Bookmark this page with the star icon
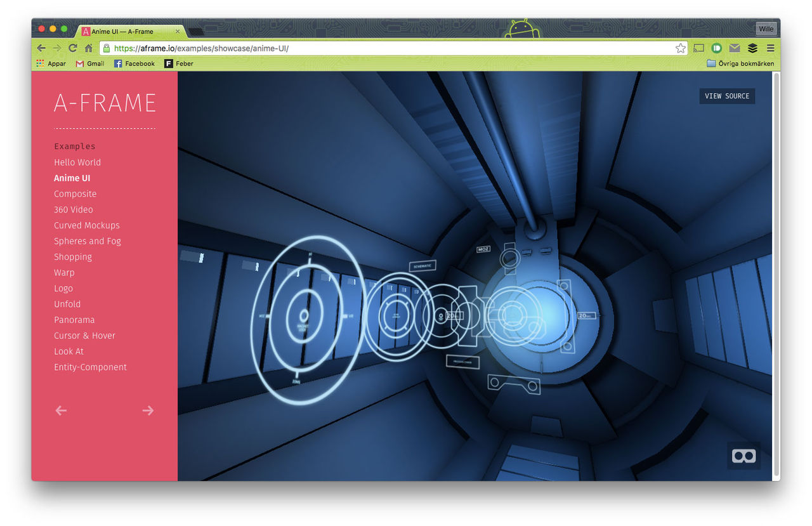The height and width of the screenshot is (526, 812). (681, 48)
